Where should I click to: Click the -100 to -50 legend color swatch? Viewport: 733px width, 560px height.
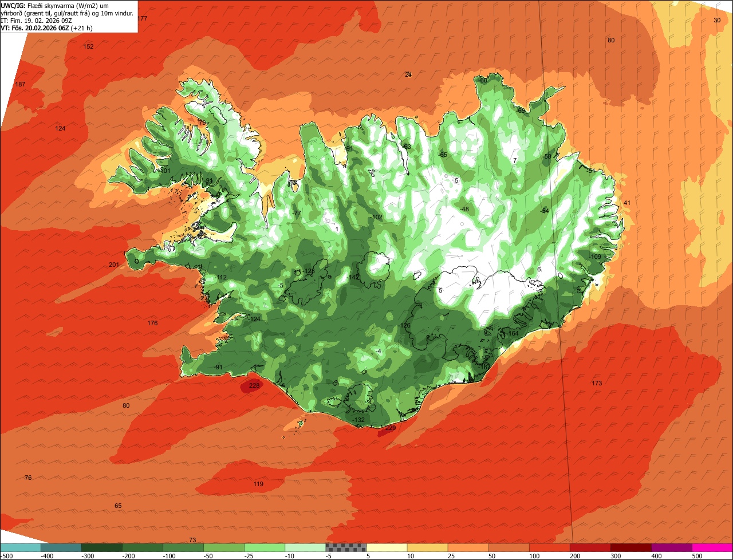click(x=183, y=547)
